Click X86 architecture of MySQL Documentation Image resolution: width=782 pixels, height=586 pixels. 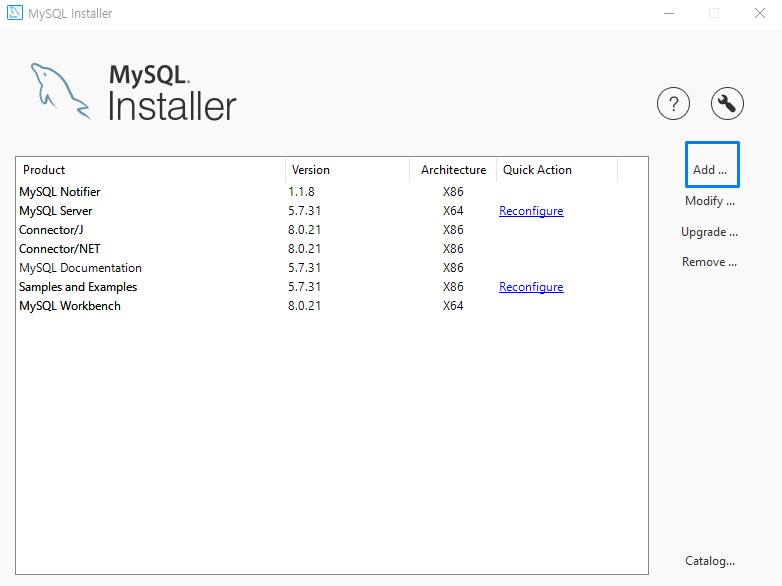tap(453, 268)
